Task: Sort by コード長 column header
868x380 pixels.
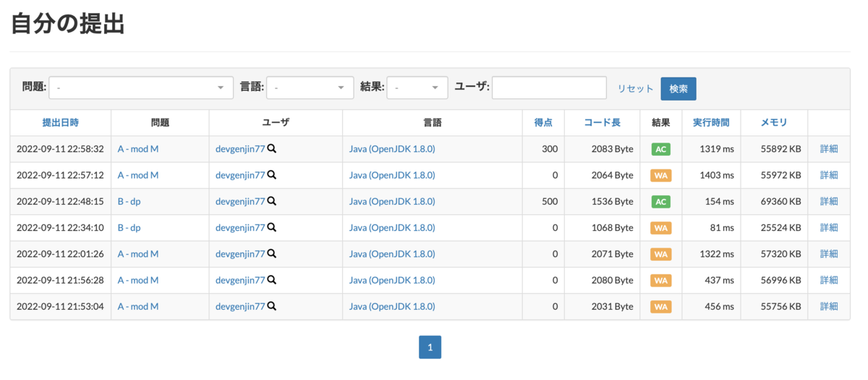Action: 602,123
